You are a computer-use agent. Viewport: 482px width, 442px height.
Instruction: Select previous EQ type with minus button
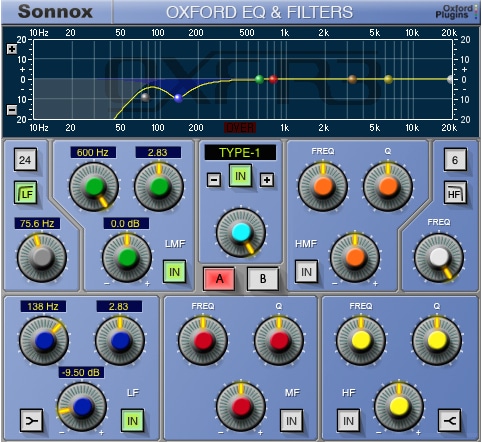(x=214, y=180)
